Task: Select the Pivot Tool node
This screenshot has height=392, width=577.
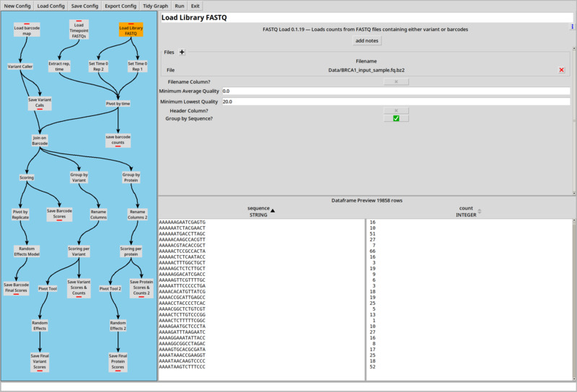Action: click(x=48, y=289)
